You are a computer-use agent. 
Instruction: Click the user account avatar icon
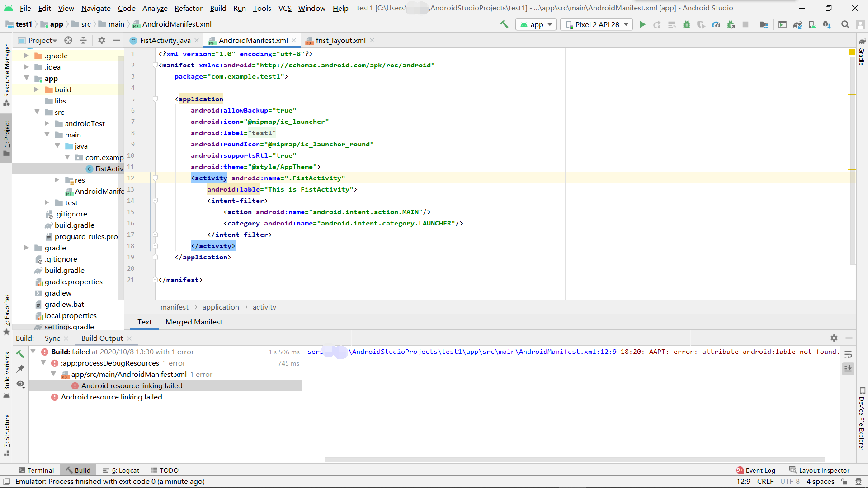click(860, 24)
